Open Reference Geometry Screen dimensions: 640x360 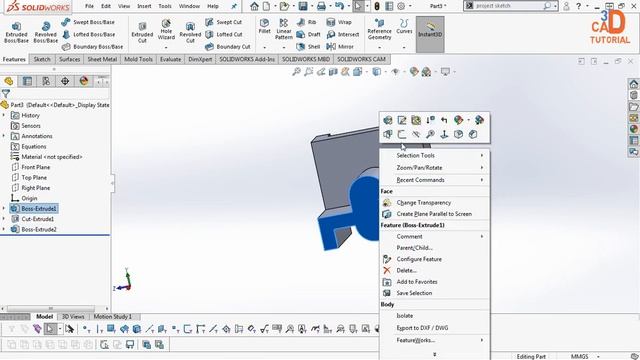click(379, 29)
